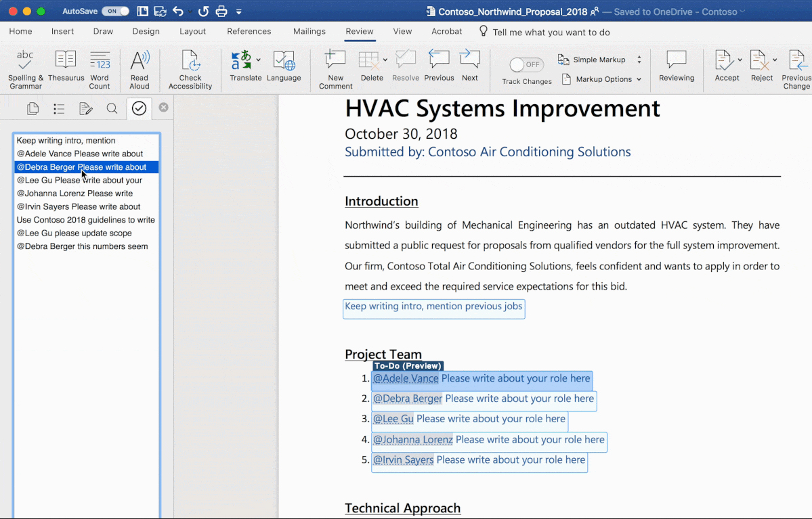The width and height of the screenshot is (812, 519).
Task: Open Markup Options dropdown
Action: click(603, 79)
